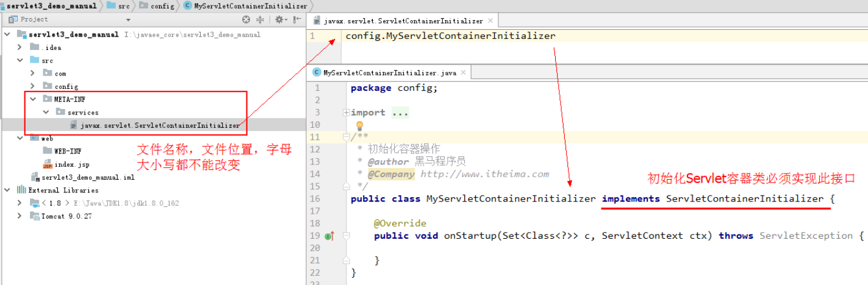
Task: Click the src breadcrumb item
Action: tap(119, 5)
